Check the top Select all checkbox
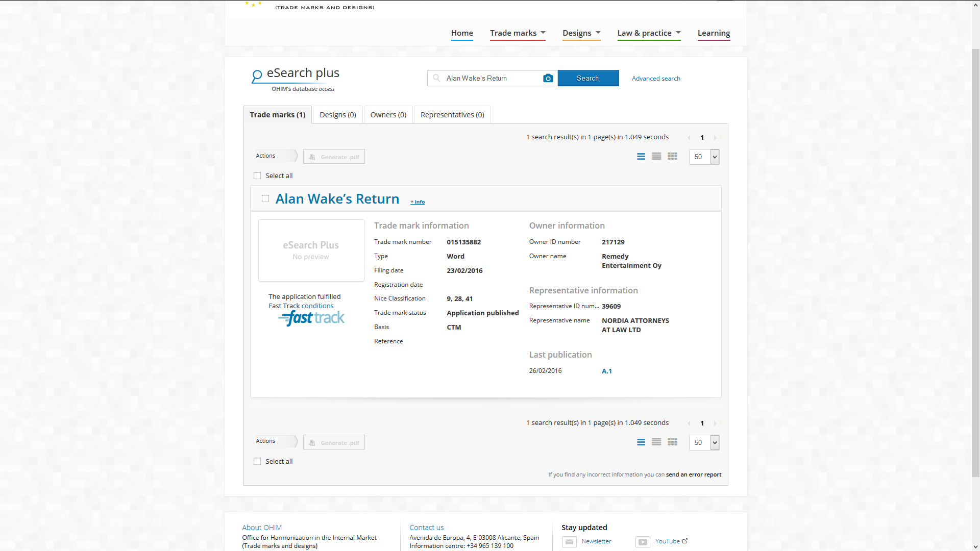The height and width of the screenshot is (551, 980). [x=257, y=176]
